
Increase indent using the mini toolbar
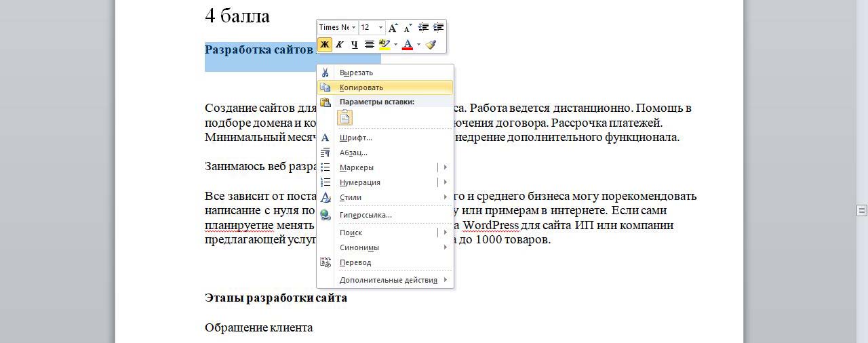(438, 28)
